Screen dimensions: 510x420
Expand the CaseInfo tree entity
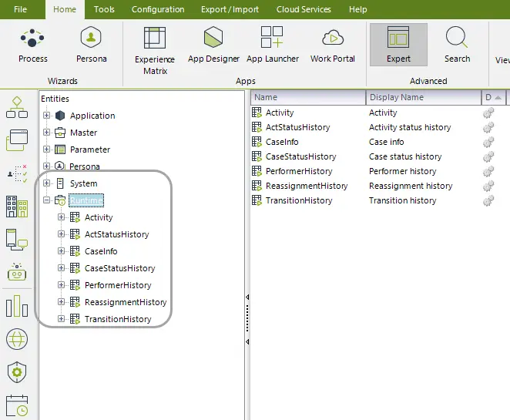[x=61, y=250]
